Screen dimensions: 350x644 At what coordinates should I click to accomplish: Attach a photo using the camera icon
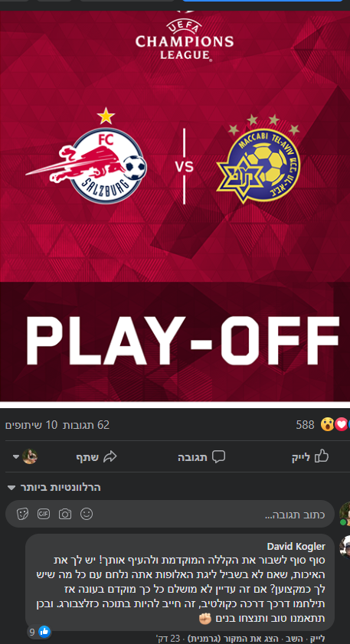(x=65, y=514)
